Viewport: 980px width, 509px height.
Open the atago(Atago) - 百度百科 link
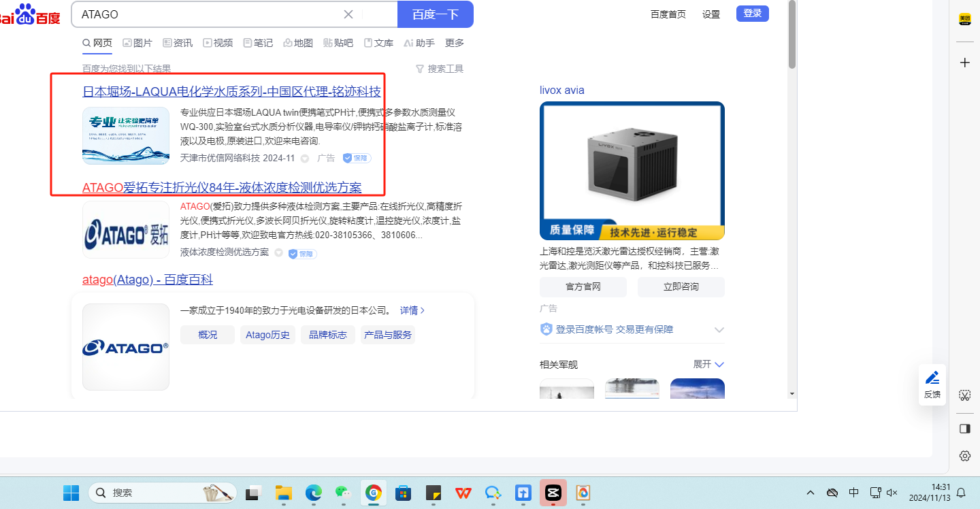click(148, 280)
